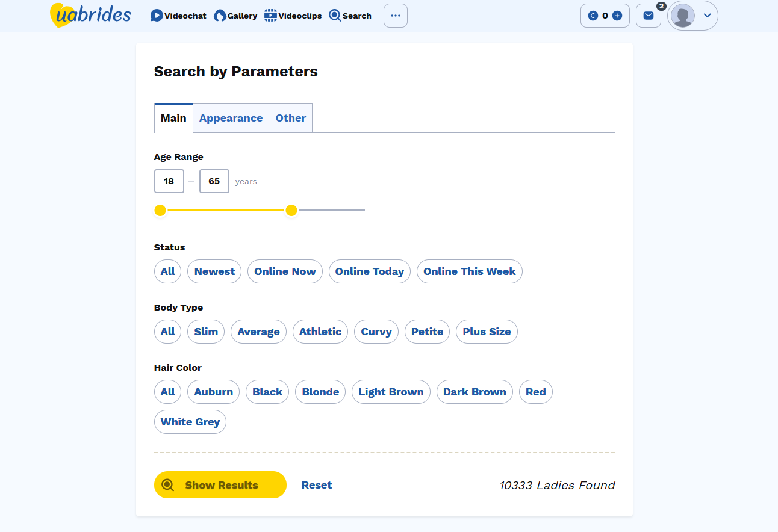The height and width of the screenshot is (532, 778).
Task: Select the Online Now status filter
Action: 285,271
